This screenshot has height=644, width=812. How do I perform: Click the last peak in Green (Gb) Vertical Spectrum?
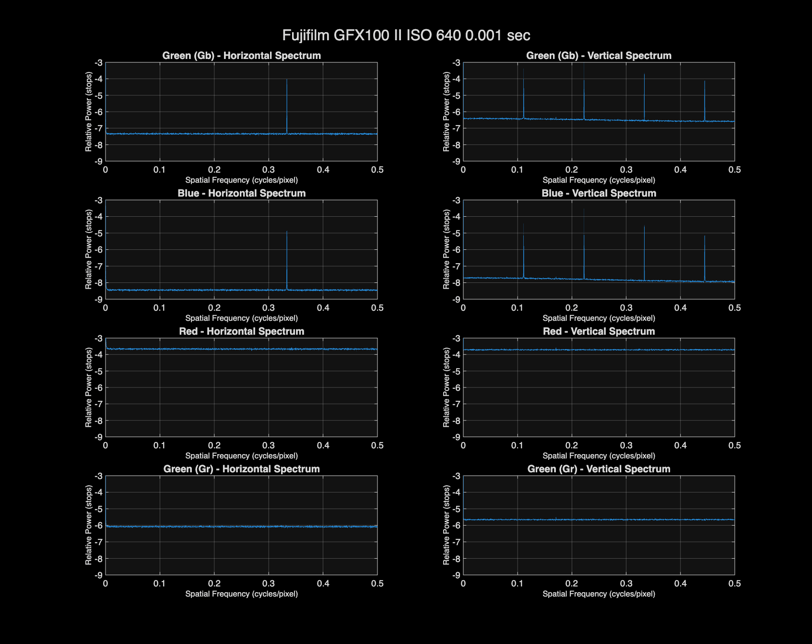(x=705, y=101)
